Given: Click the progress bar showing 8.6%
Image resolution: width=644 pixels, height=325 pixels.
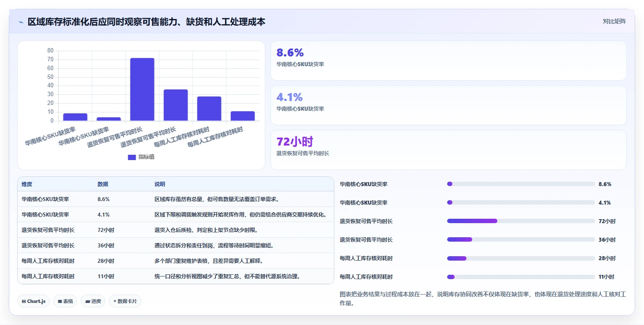Looking at the screenshot, I should click(521, 184).
